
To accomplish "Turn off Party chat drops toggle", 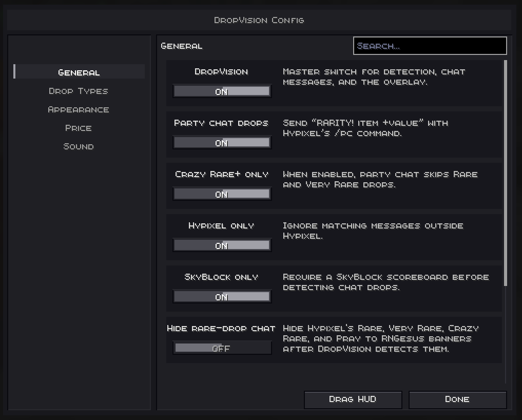I will tap(222, 143).
